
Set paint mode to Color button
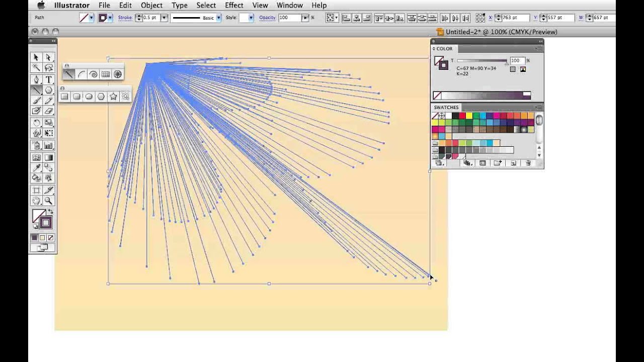click(35, 238)
